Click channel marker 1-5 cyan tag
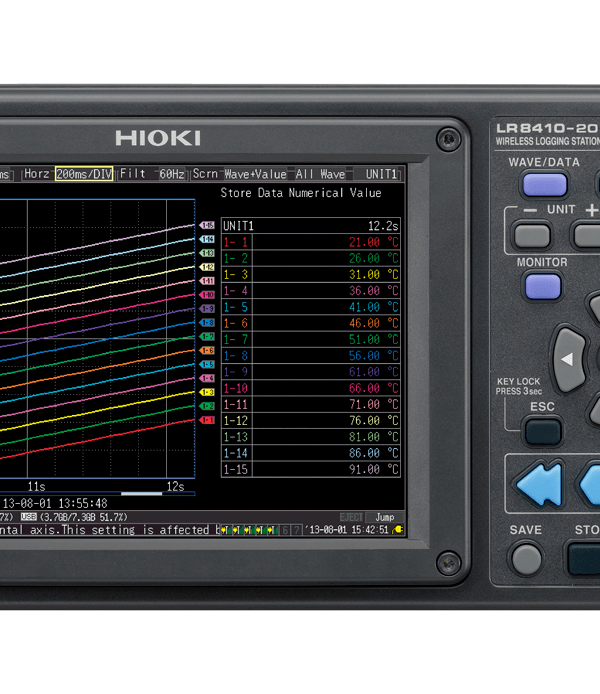The width and height of the screenshot is (600, 694). pos(207,364)
